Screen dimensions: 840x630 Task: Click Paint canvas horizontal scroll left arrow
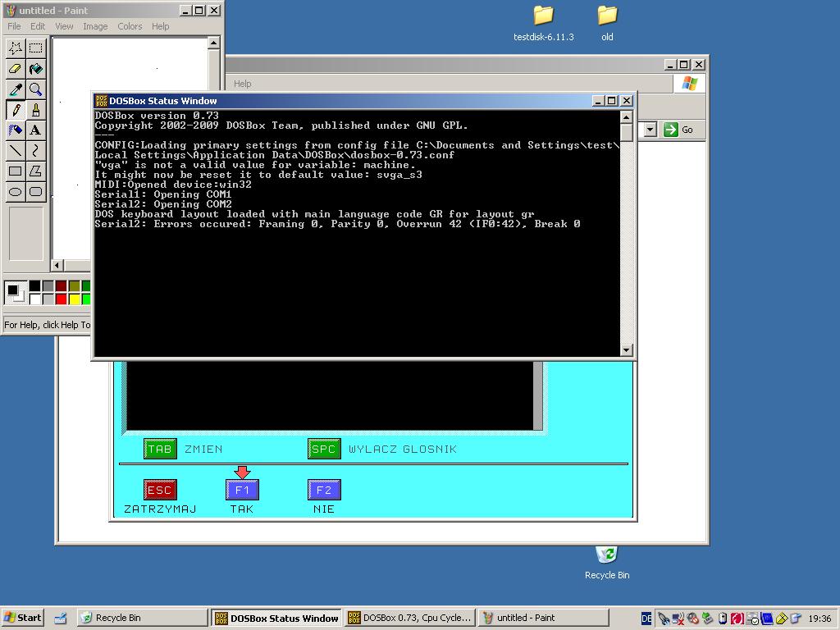[x=57, y=265]
